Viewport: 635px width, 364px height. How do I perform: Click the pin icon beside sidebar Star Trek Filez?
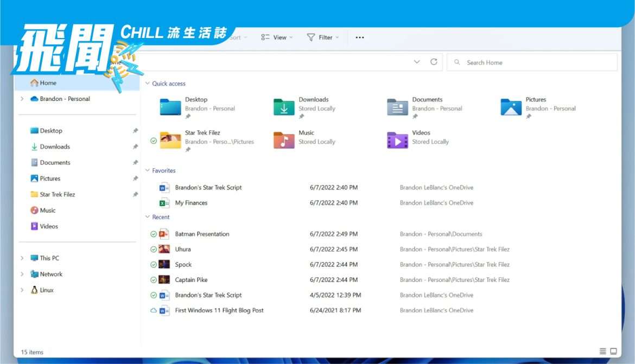(135, 194)
